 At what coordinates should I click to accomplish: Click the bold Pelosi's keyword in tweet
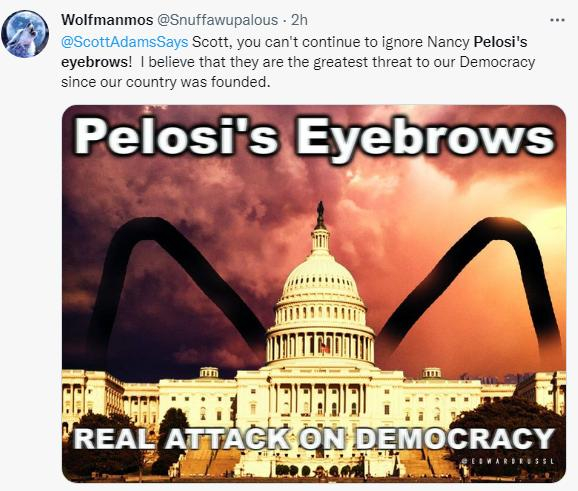500,42
